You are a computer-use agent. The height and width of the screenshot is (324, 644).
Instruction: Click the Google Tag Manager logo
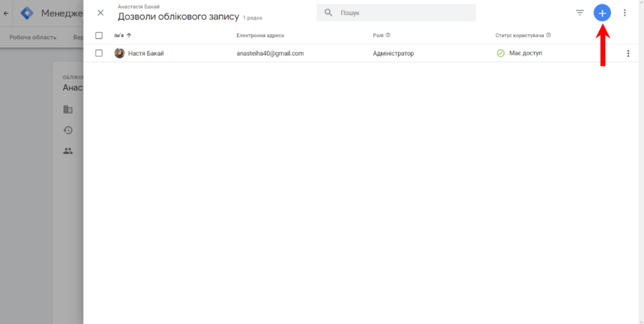point(27,13)
